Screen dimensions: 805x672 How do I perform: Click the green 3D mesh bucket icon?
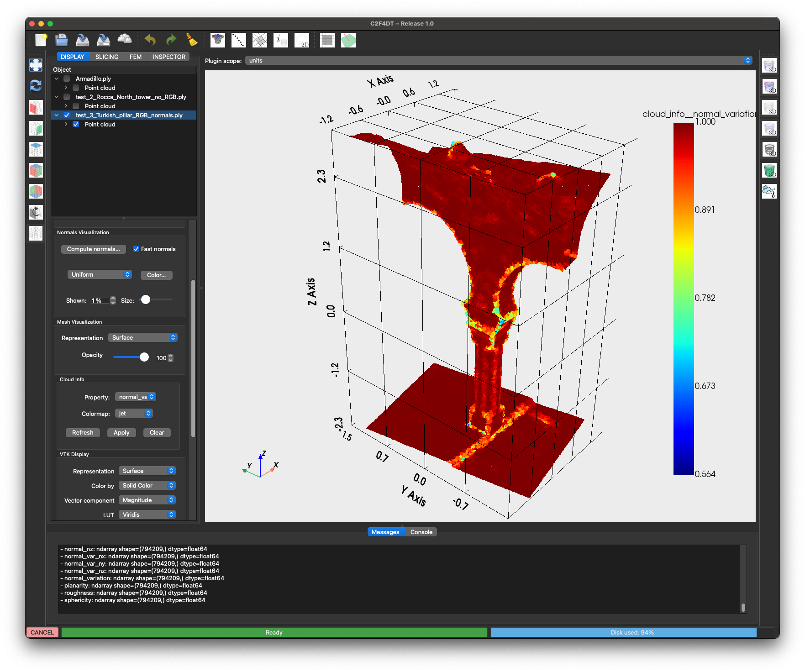[x=769, y=171]
